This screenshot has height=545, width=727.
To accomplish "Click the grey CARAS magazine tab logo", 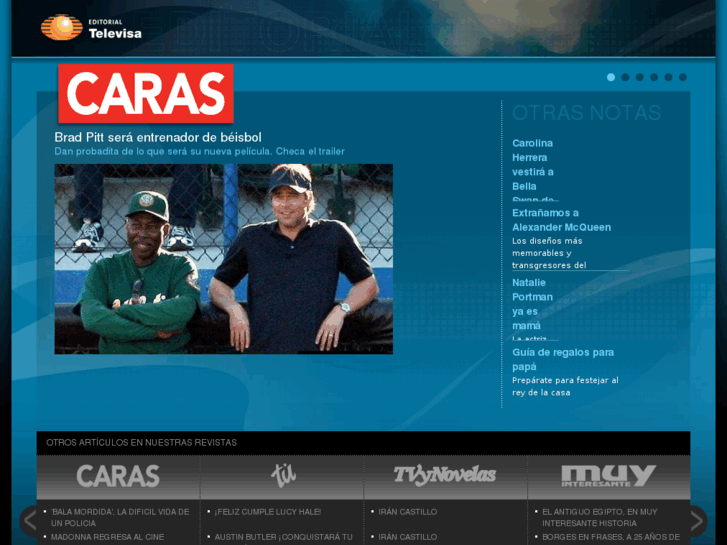I will [118, 476].
